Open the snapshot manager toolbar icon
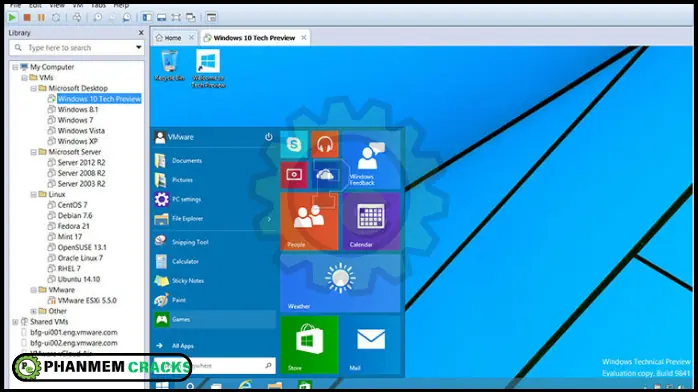Image resolution: width=698 pixels, height=392 pixels. (127, 17)
